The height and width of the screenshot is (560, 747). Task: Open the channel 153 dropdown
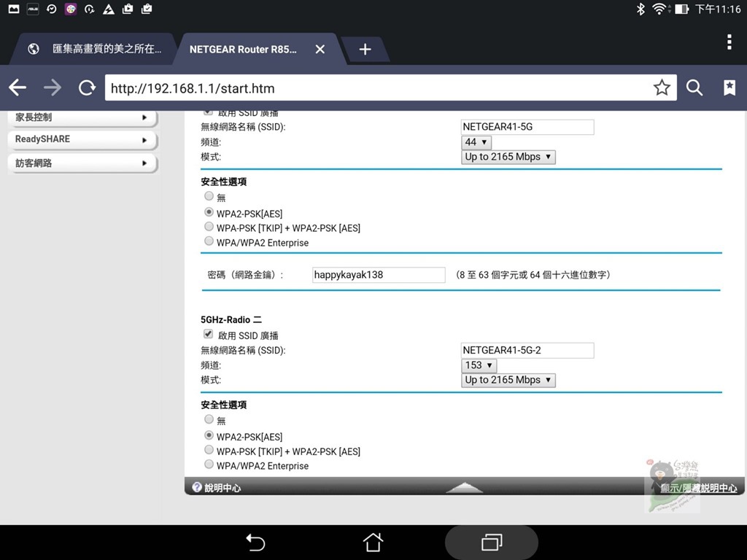(479, 365)
